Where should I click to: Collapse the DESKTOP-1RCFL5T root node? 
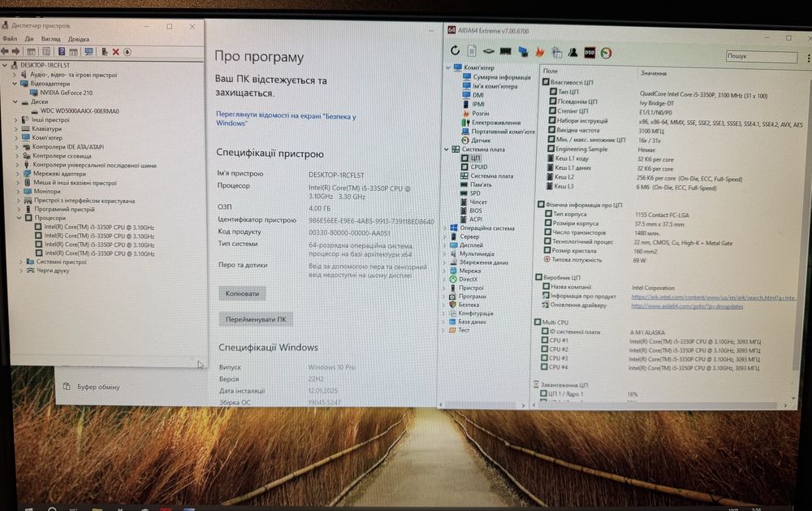[5, 65]
